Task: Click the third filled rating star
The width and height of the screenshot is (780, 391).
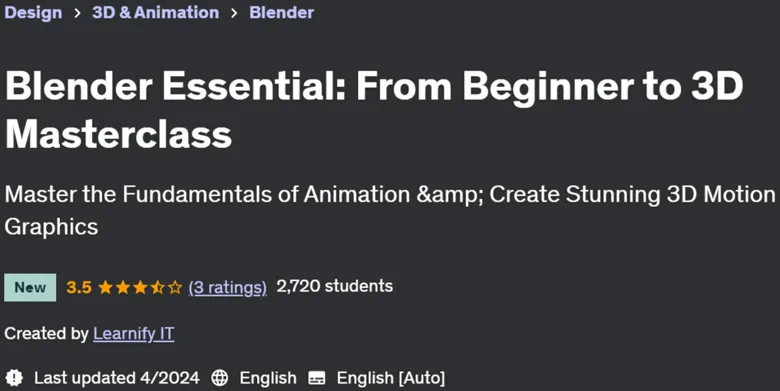Action: click(140, 287)
